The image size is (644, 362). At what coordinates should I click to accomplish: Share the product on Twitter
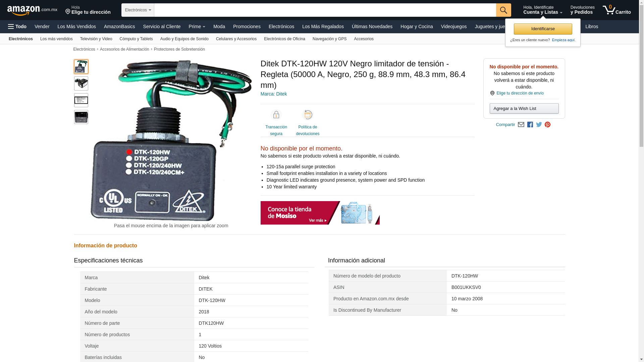click(x=539, y=125)
